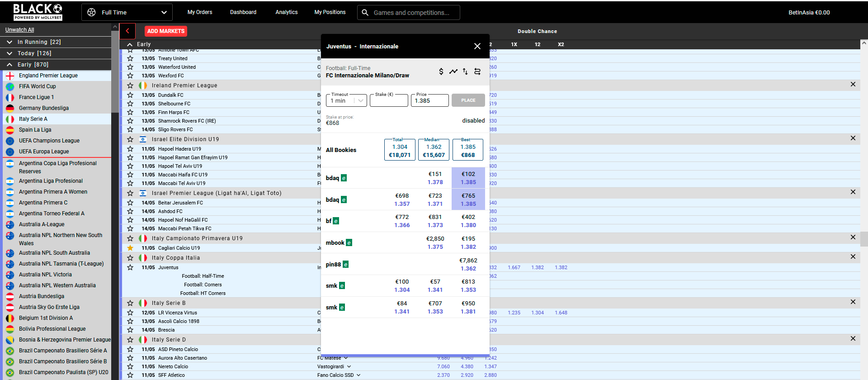
Task: Remove Ireland Premier League section with X
Action: tap(853, 85)
